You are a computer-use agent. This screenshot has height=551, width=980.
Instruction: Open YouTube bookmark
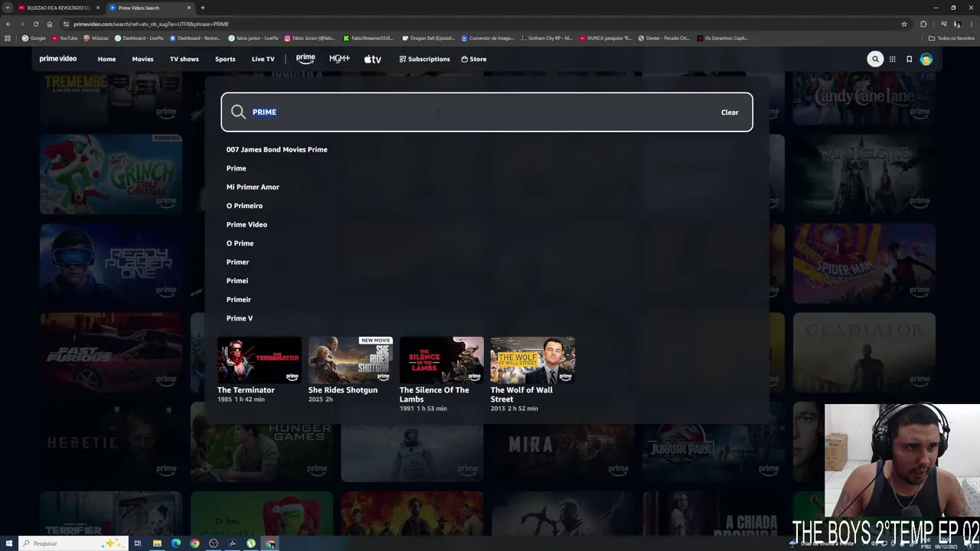(x=64, y=37)
